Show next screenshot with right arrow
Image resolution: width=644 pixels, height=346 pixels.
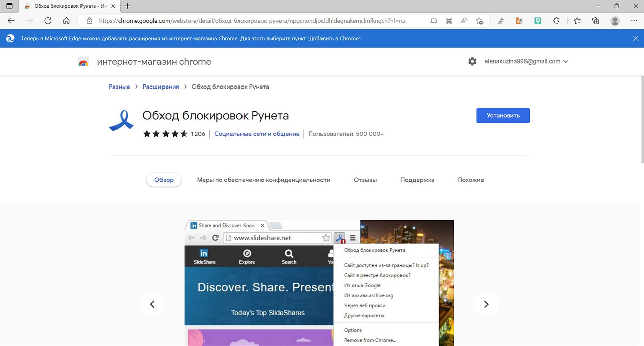[x=486, y=304]
